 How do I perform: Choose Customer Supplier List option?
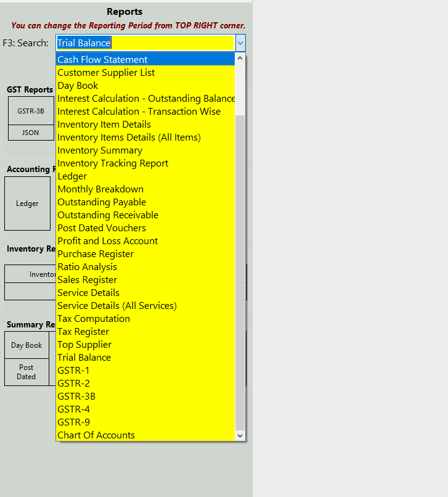(x=145, y=72)
